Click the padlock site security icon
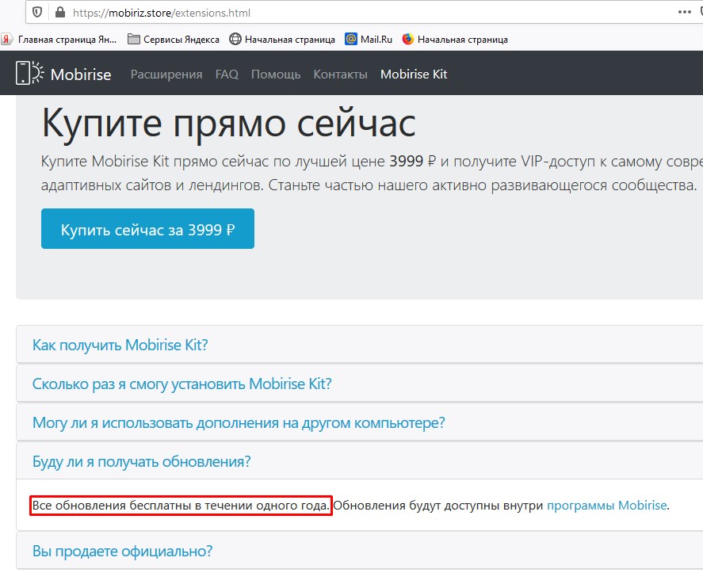The image size is (703, 588). pyautogui.click(x=59, y=12)
